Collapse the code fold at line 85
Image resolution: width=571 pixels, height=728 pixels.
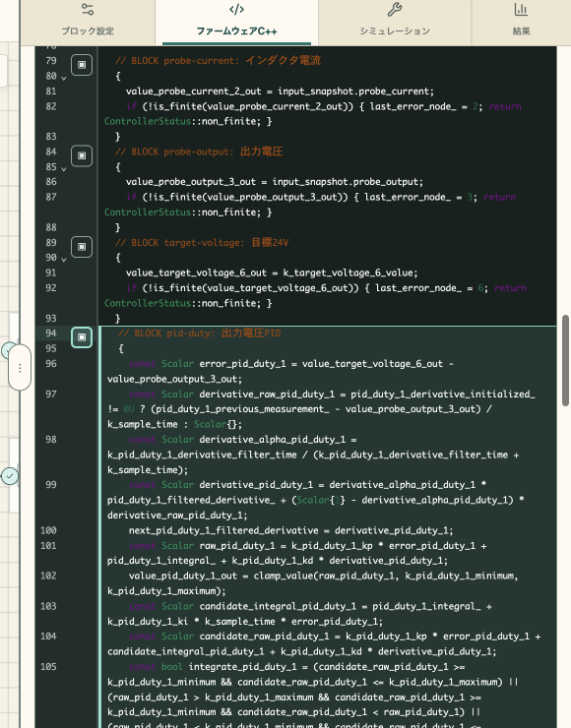coord(64,169)
